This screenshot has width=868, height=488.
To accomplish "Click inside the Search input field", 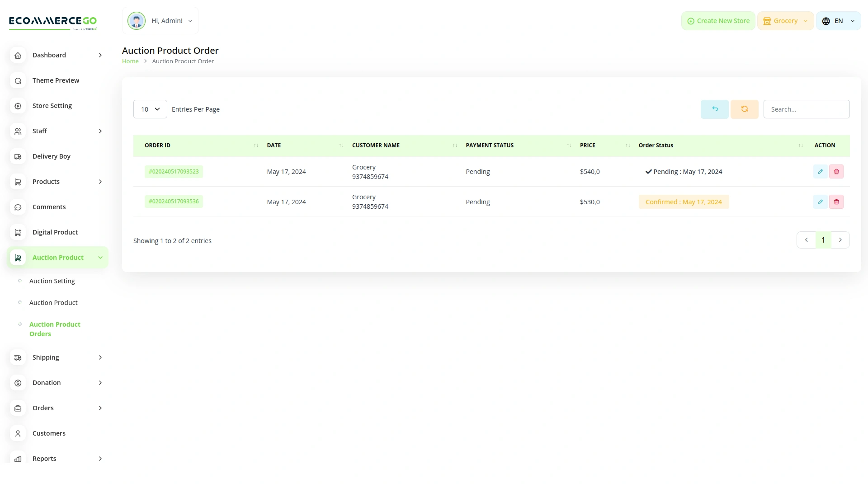I will tap(807, 109).
